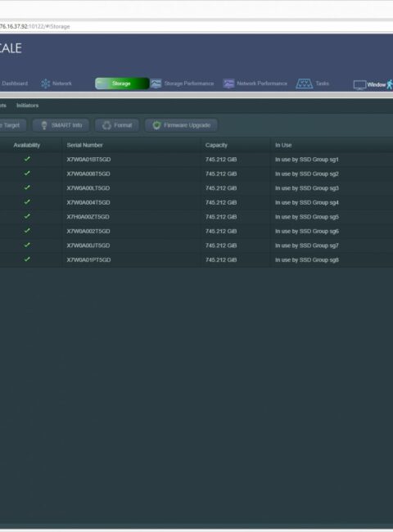Click availability checkmark for X7H0A00ZT5GD
The image size is (393, 532).
(27, 216)
